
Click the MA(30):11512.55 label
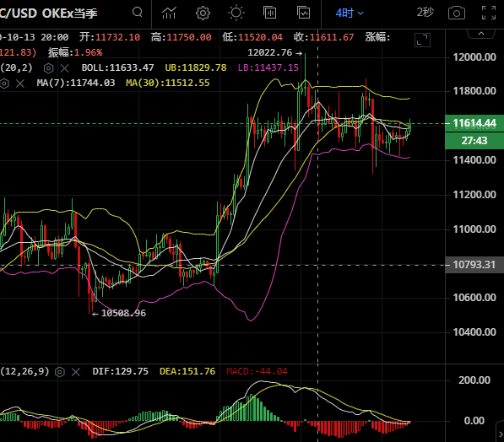coord(167,84)
